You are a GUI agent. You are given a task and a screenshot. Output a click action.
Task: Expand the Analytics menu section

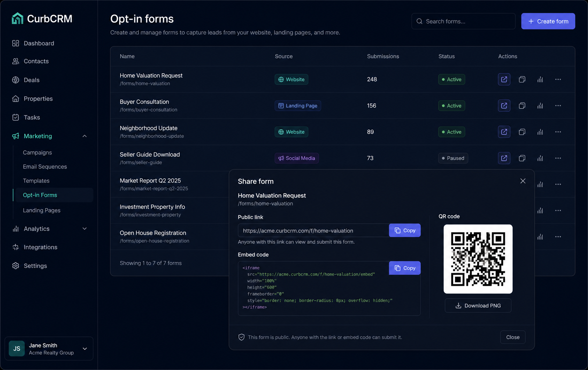85,229
